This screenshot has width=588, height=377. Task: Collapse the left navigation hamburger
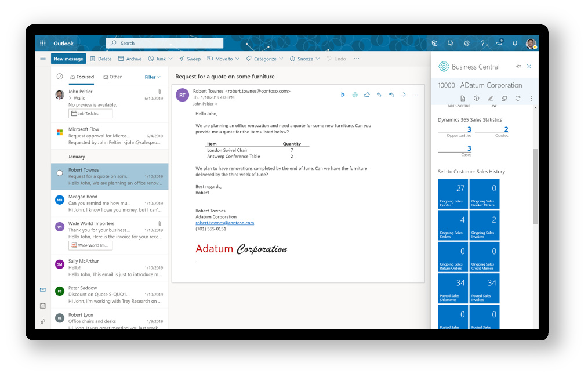pos(43,59)
